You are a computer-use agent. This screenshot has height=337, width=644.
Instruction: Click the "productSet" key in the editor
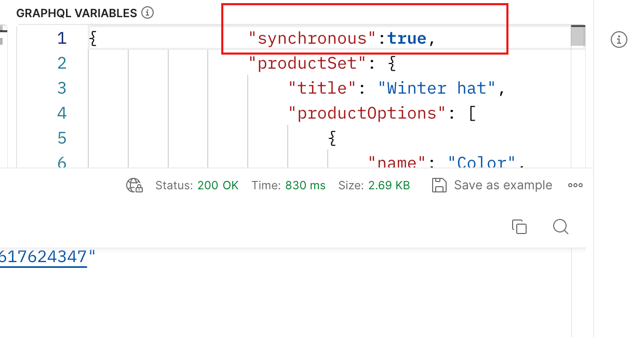310,63
